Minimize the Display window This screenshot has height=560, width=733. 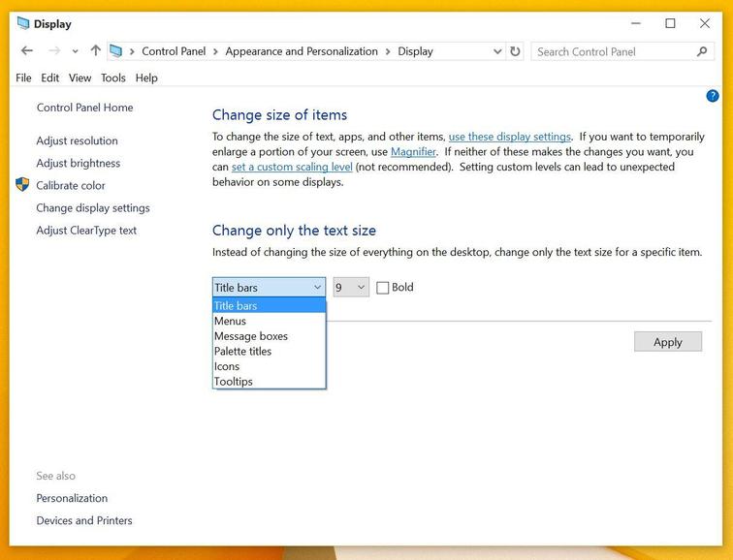[x=636, y=23]
